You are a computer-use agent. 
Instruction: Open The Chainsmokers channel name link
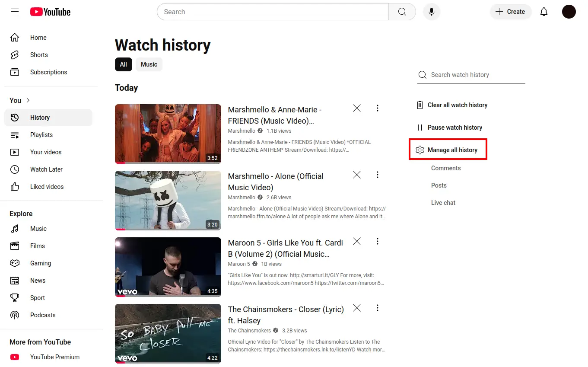pos(249,331)
